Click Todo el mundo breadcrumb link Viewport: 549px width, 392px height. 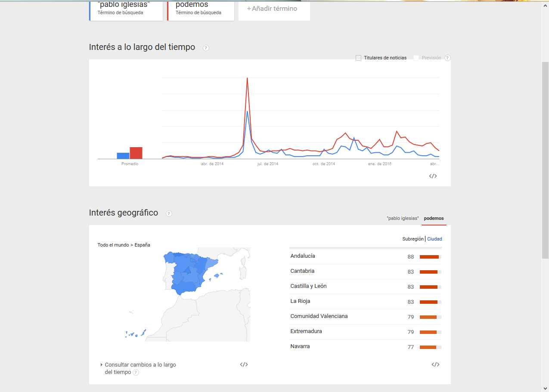pos(113,245)
